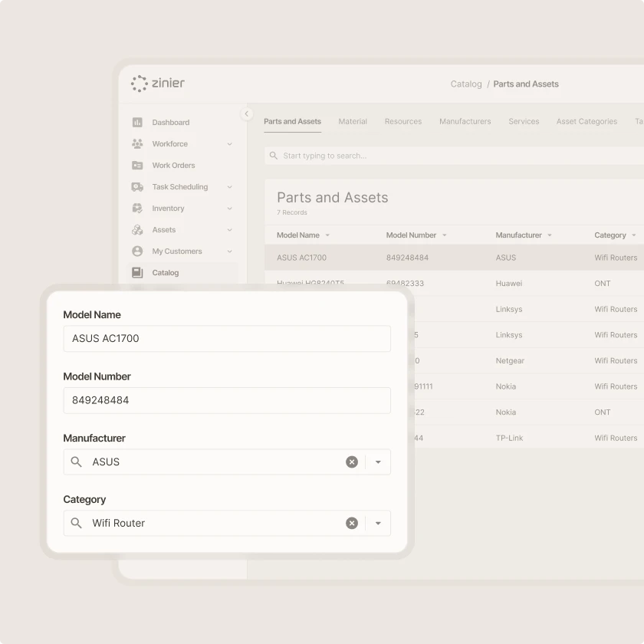644x644 pixels.
Task: Click the Workforce people icon
Action: [137, 144]
